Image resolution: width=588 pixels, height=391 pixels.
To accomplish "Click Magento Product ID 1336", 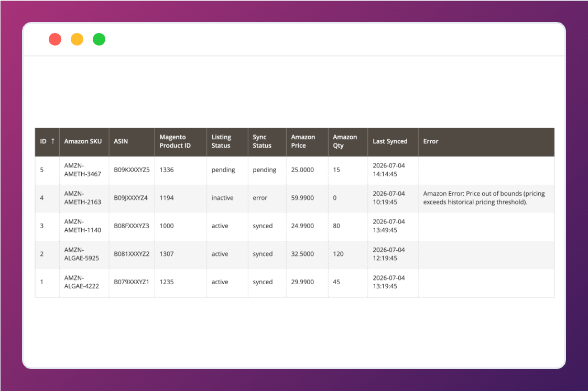I will [167, 170].
